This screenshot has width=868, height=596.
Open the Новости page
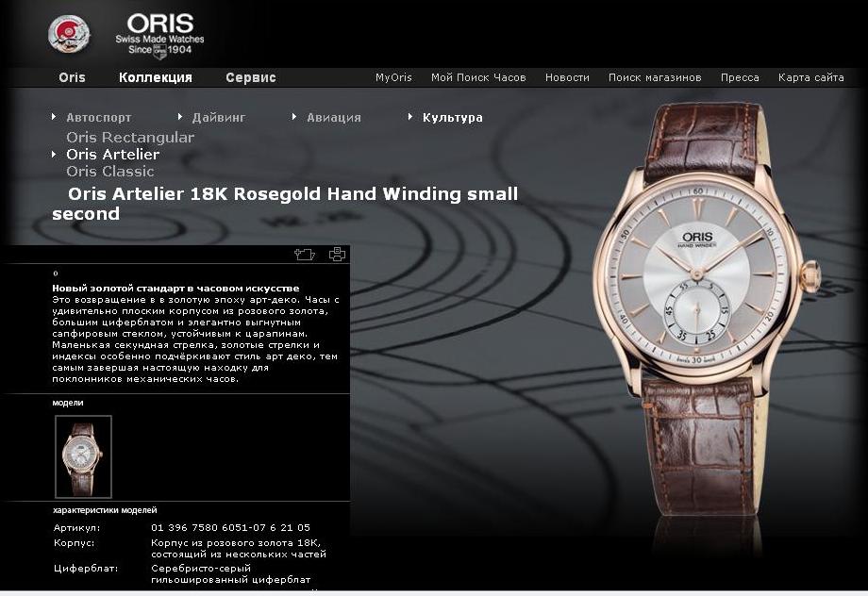[x=567, y=77]
